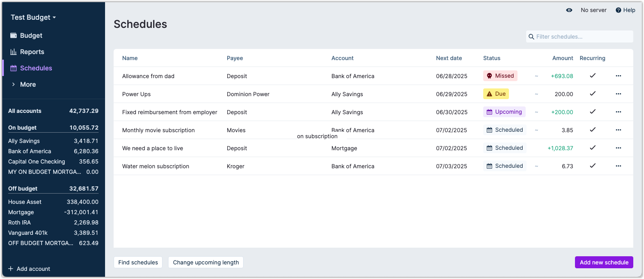
Task: Click the Reports bar-chart icon in sidebar
Action: click(14, 52)
